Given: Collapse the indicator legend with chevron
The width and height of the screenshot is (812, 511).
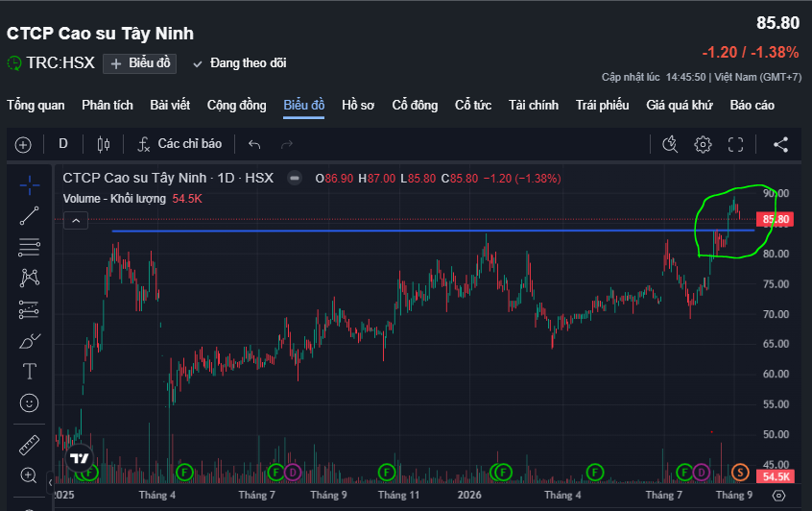Looking at the screenshot, I should click(x=76, y=221).
